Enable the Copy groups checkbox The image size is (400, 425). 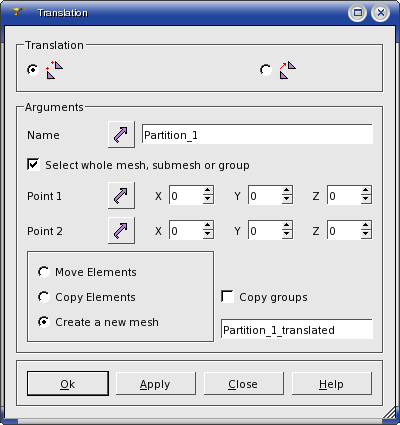pyautogui.click(x=227, y=297)
